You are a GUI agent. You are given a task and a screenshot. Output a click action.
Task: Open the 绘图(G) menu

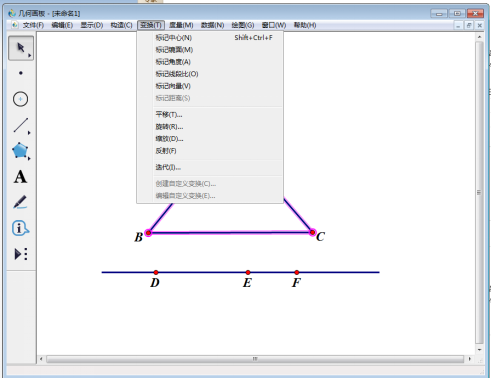pos(243,25)
